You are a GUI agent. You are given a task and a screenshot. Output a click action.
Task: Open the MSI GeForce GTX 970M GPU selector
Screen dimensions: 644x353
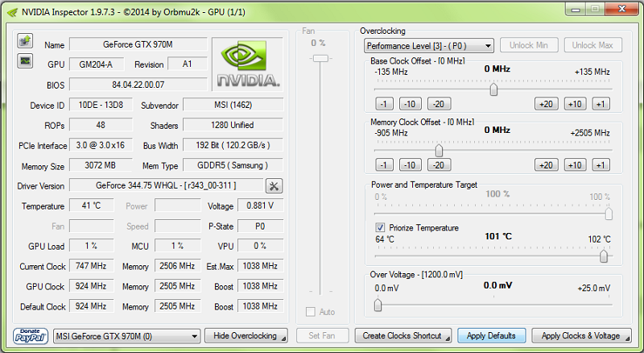click(x=127, y=336)
